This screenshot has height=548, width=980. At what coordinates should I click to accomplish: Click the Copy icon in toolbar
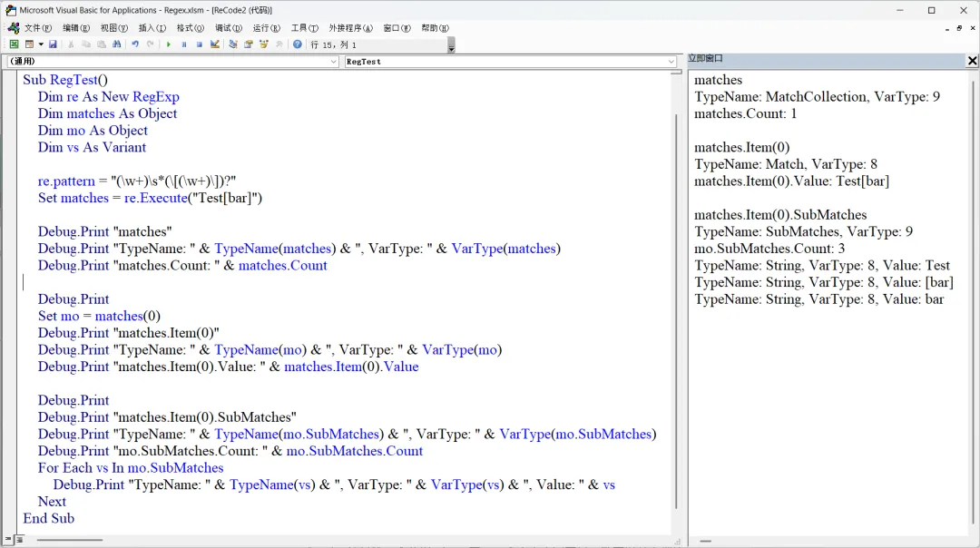86,44
